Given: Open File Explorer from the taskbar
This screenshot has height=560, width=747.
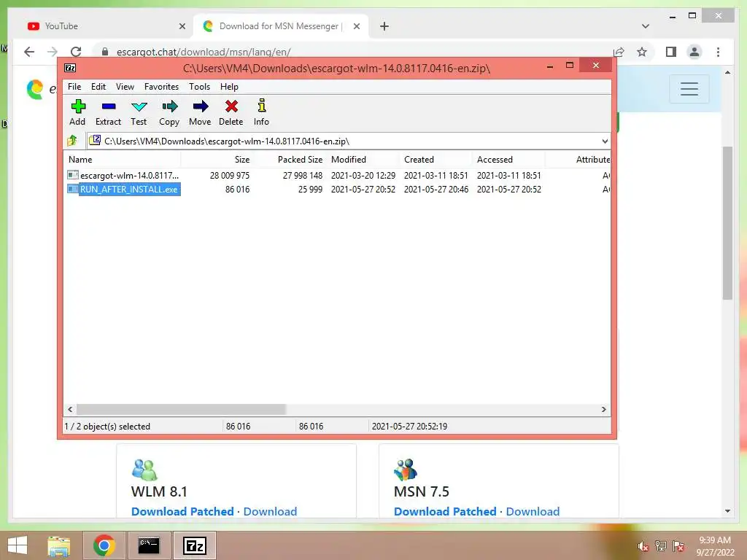Looking at the screenshot, I should [58, 545].
